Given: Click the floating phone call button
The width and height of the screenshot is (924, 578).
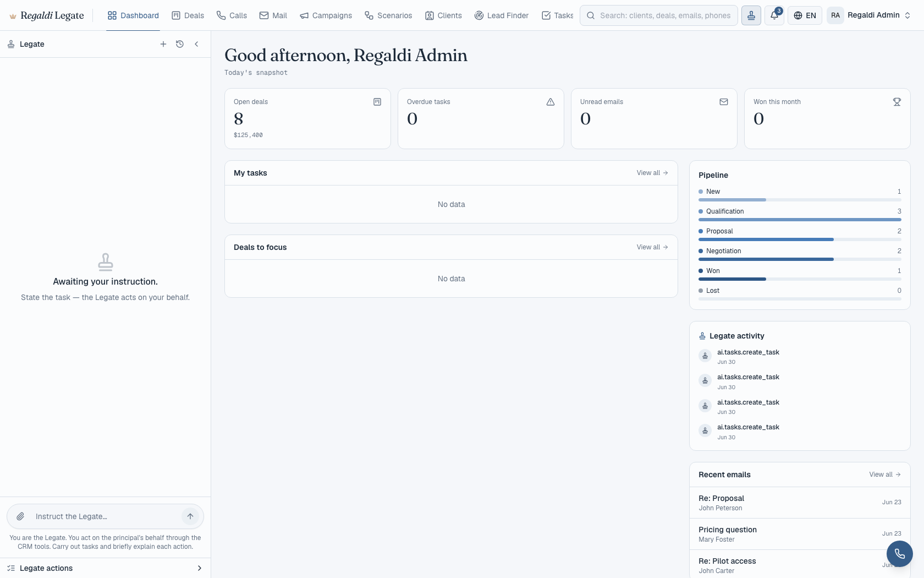Looking at the screenshot, I should pos(900,554).
